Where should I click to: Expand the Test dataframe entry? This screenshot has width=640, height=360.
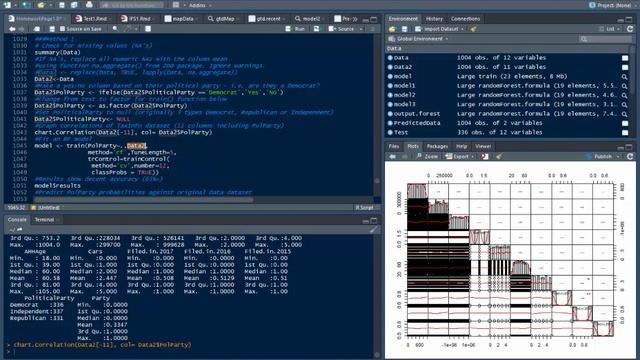coord(390,132)
